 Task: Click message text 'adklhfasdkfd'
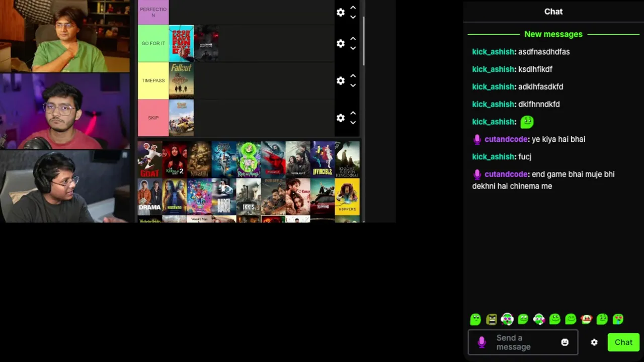click(x=540, y=87)
